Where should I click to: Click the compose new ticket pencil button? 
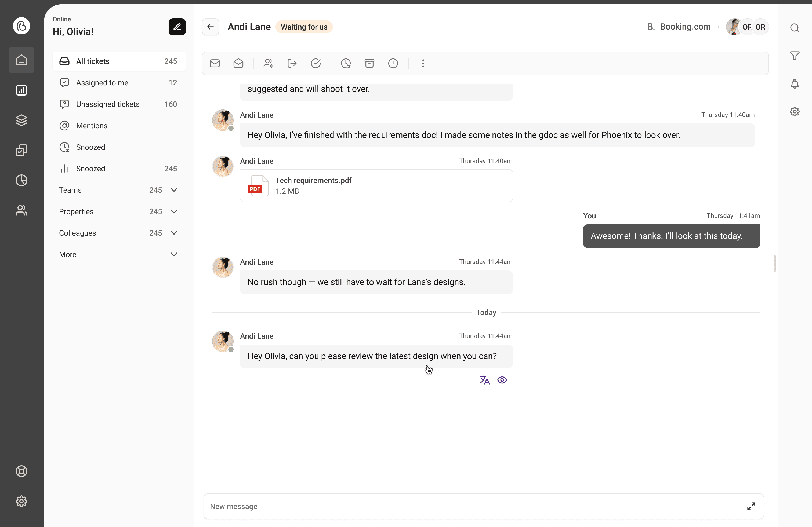click(177, 27)
